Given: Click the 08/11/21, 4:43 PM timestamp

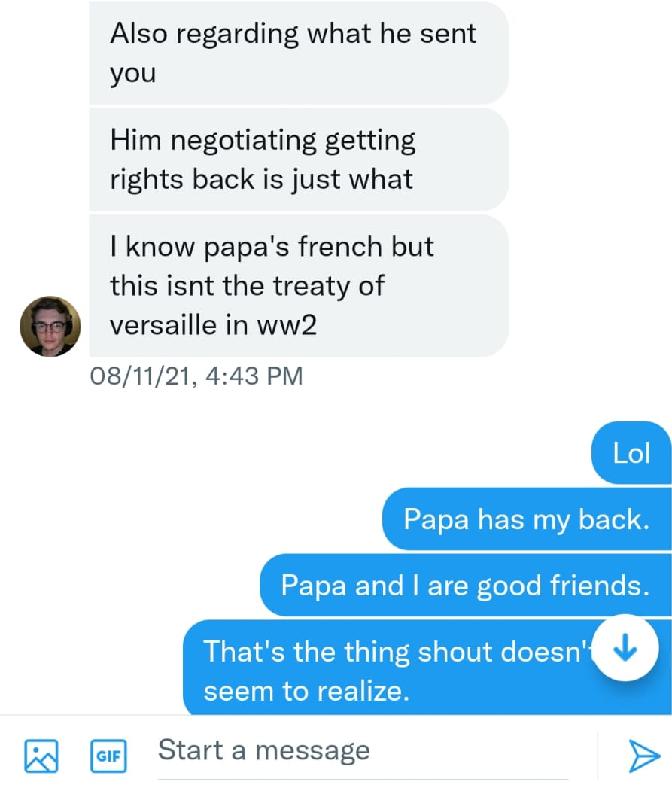Looking at the screenshot, I should [196, 375].
